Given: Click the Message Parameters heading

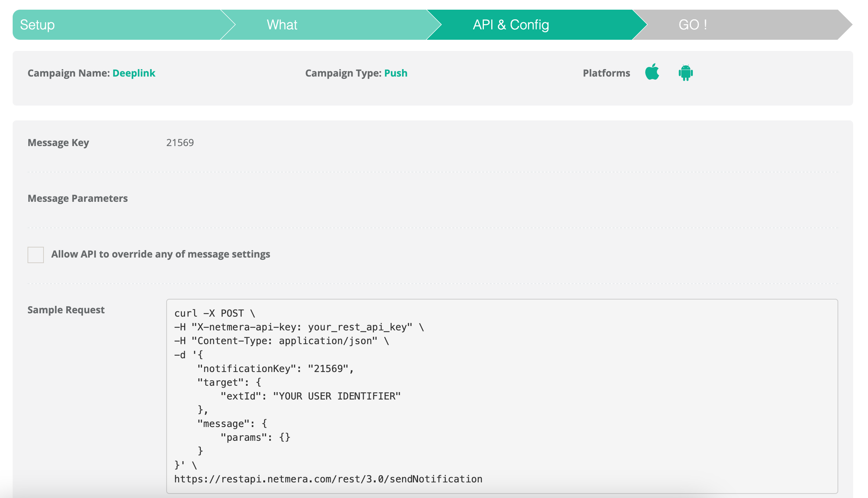Looking at the screenshot, I should pos(78,198).
